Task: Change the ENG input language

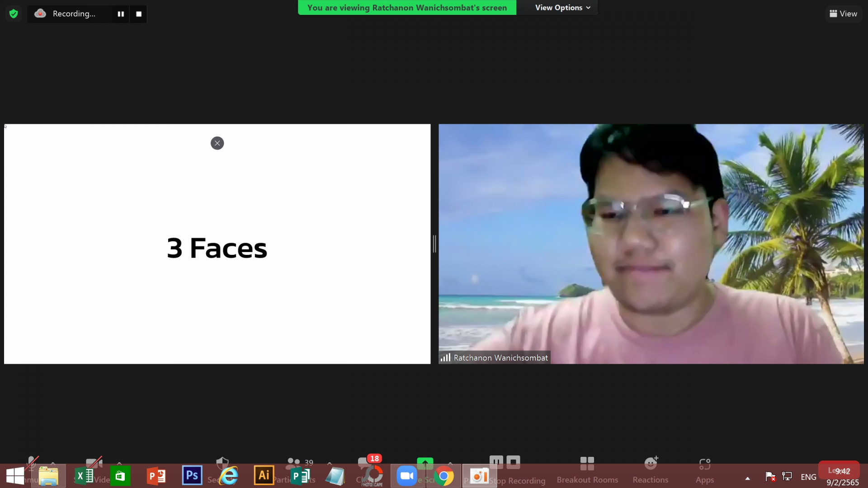Action: [x=808, y=477]
